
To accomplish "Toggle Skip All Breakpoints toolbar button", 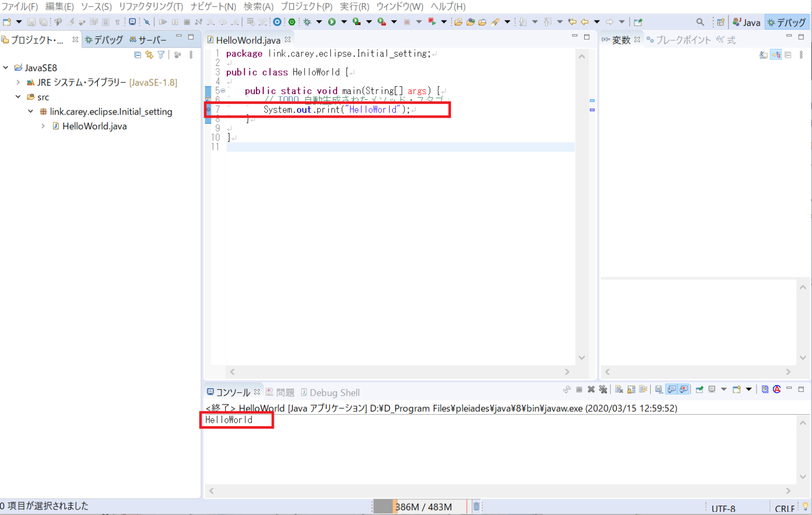I will pyautogui.click(x=147, y=22).
